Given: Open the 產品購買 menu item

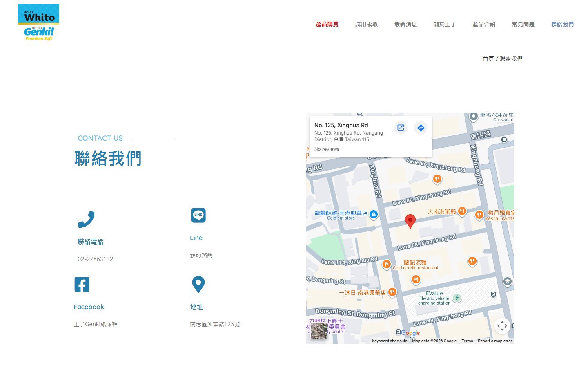Looking at the screenshot, I should 327,25.
